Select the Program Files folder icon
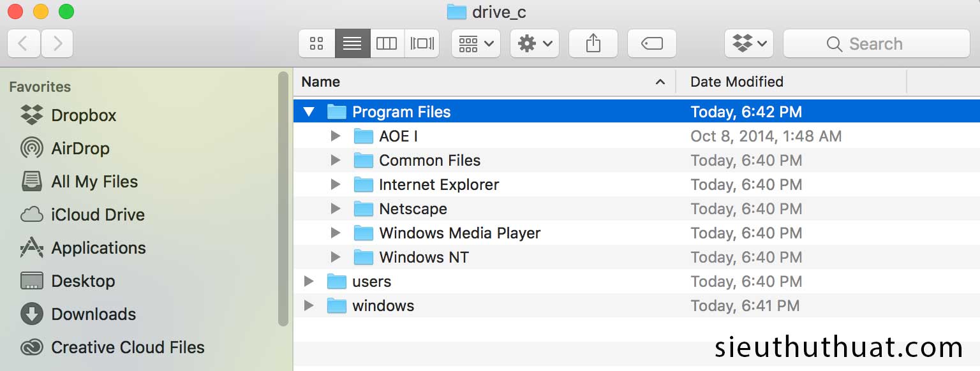The width and height of the screenshot is (980, 371). (336, 112)
